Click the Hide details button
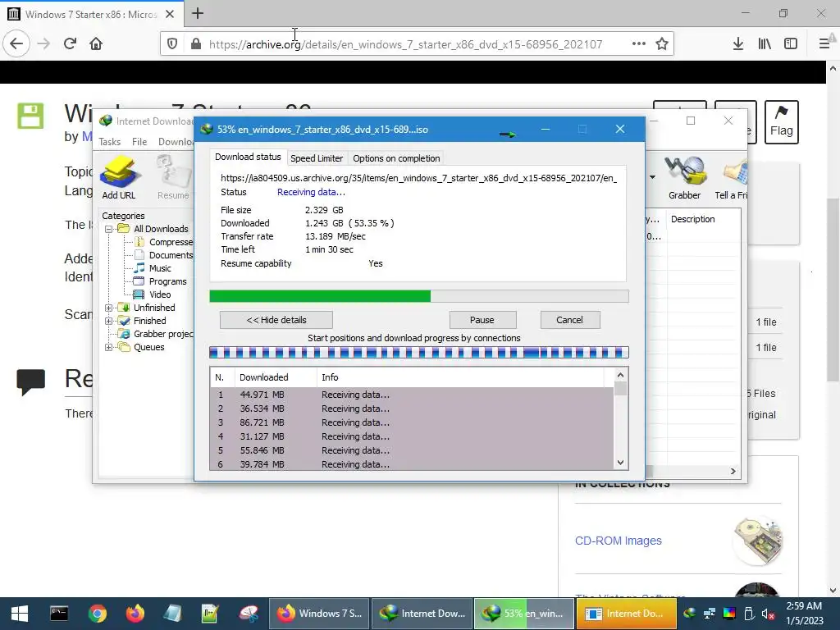This screenshot has height=630, width=840. [276, 320]
